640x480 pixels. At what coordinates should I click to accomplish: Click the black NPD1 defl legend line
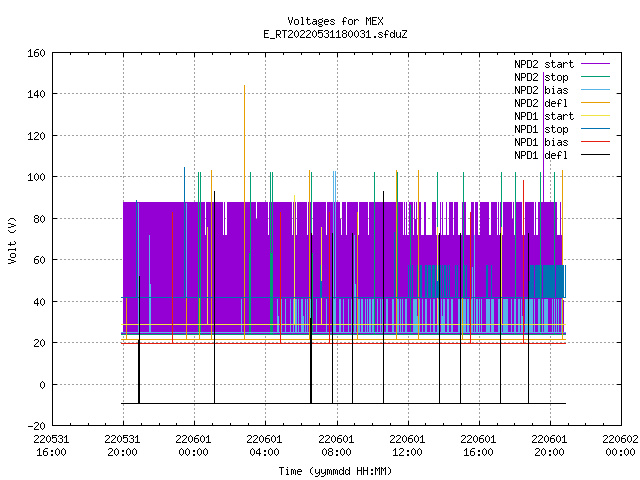click(x=595, y=155)
